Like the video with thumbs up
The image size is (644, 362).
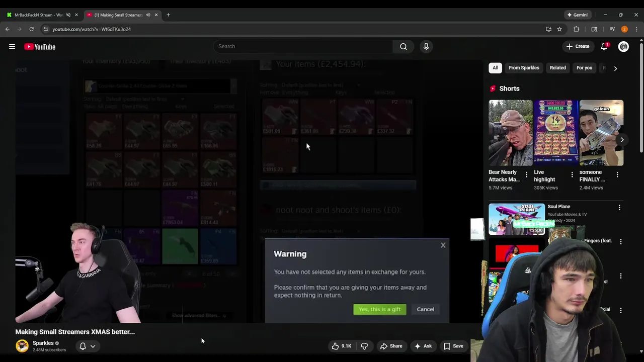(341, 346)
